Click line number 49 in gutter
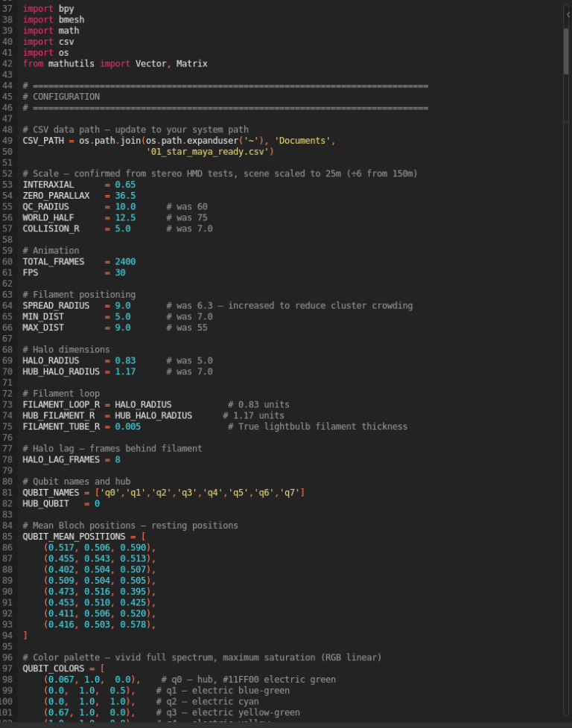The width and height of the screenshot is (572, 728). coord(7,141)
